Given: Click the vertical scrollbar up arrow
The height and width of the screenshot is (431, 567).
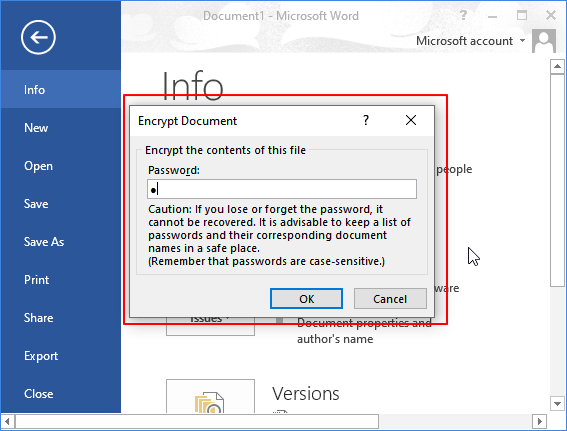Looking at the screenshot, I should click(x=557, y=67).
